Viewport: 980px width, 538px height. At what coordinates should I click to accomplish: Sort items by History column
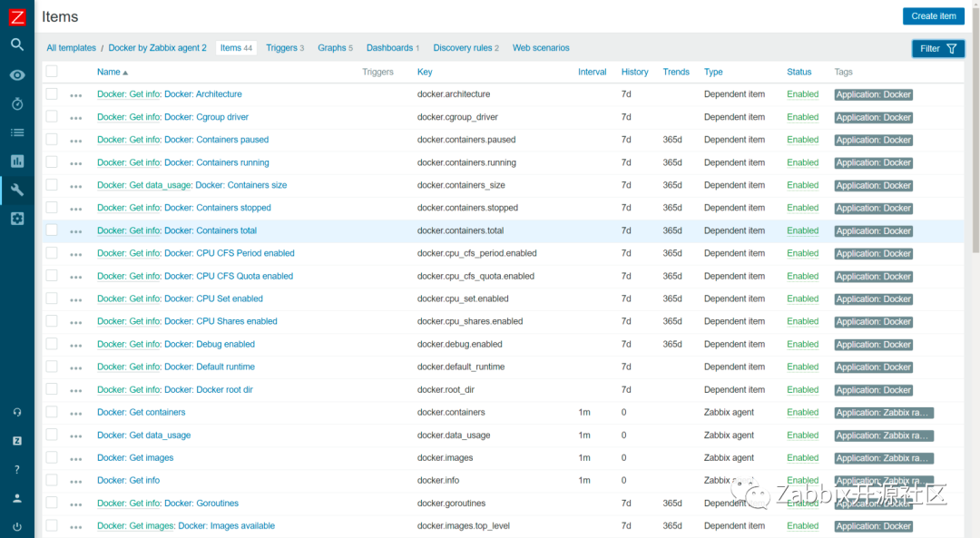tap(634, 72)
